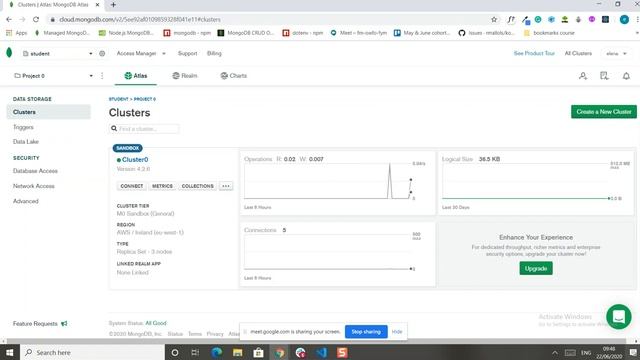
Task: Open Windows Start menu
Action: click(9, 352)
